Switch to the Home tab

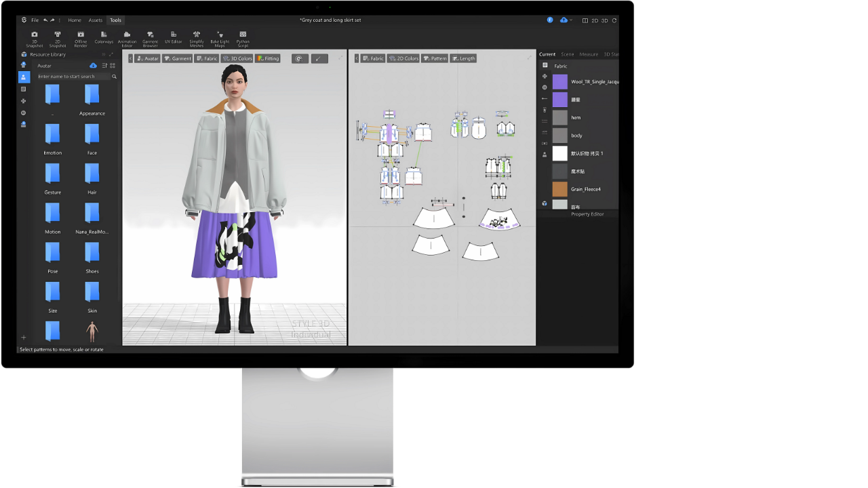[x=75, y=20]
